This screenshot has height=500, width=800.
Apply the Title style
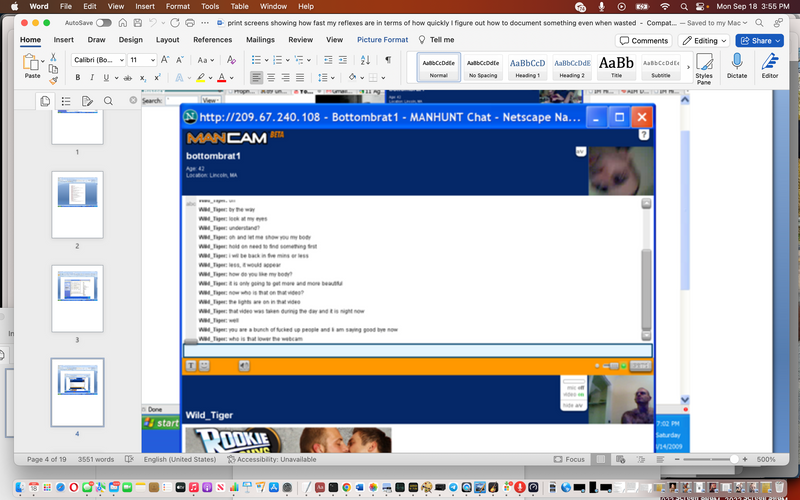(616, 67)
